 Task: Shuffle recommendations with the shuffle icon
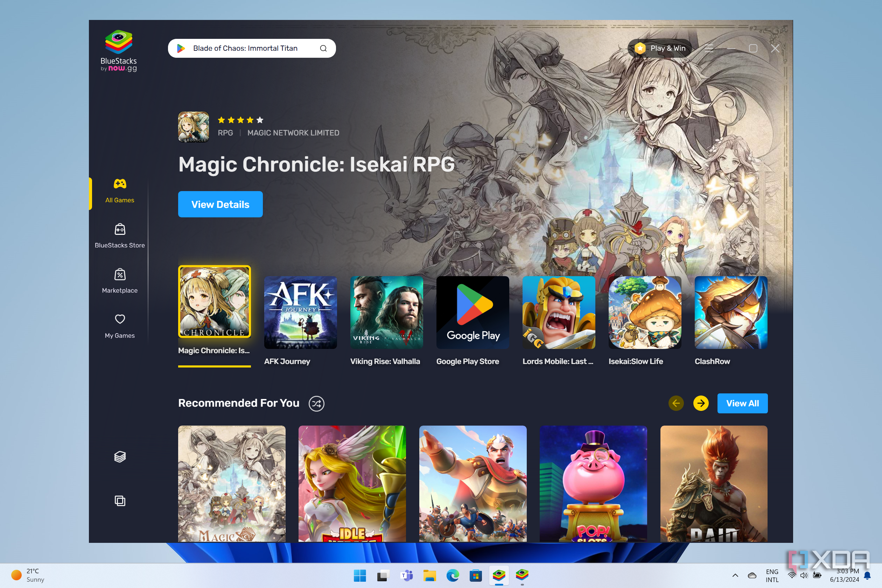point(316,404)
